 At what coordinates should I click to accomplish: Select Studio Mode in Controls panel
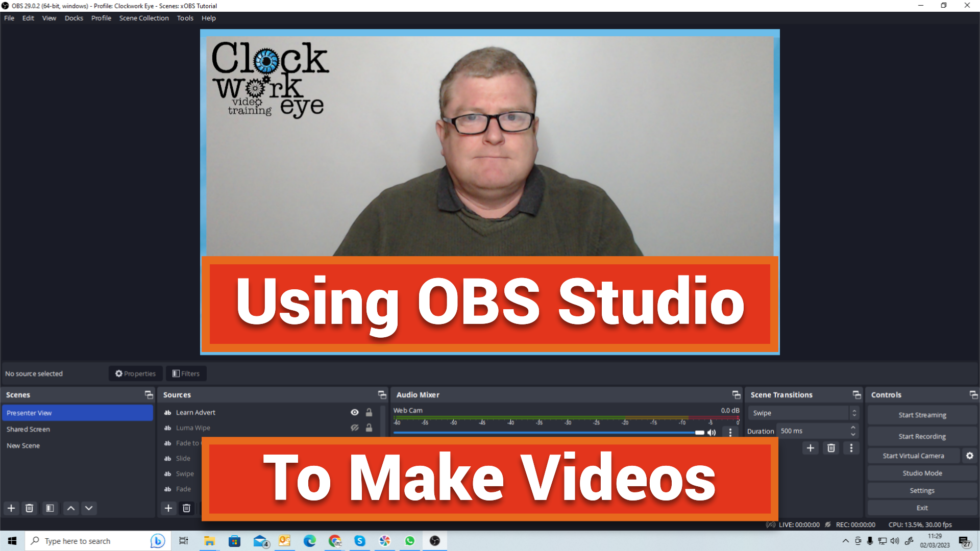tap(921, 472)
